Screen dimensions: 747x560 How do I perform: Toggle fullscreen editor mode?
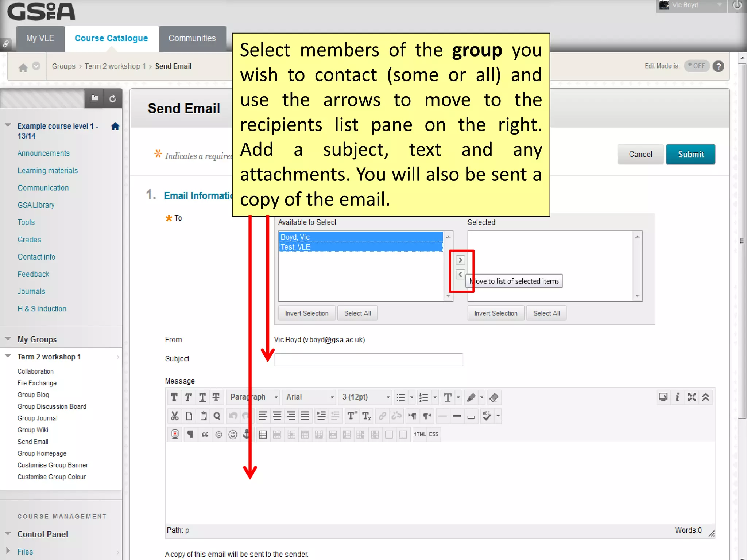pos(692,397)
